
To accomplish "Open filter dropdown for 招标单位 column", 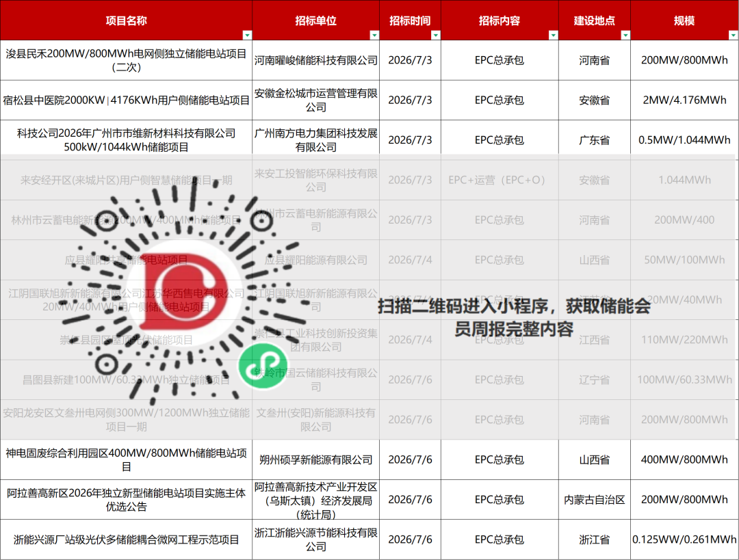I will (x=374, y=36).
